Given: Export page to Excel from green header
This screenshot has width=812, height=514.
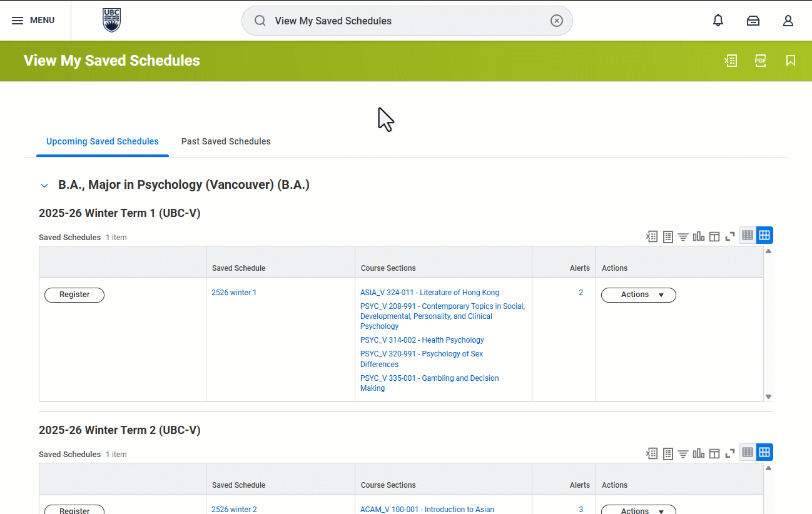Looking at the screenshot, I should point(731,61).
